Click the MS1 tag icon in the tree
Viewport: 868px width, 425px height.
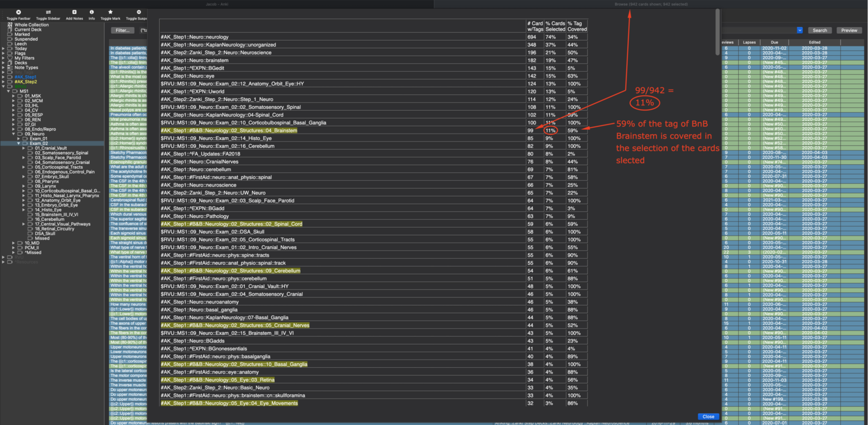[15, 92]
